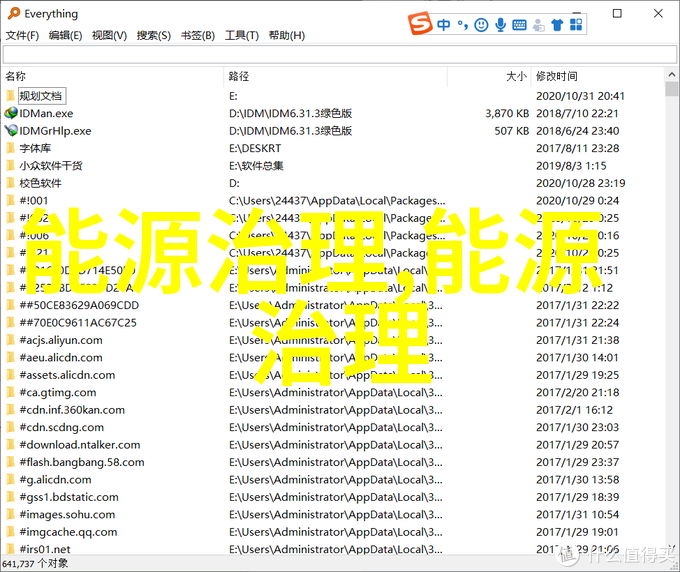Click the scrollbar up arrow
This screenshot has width=680, height=572.
click(x=672, y=75)
